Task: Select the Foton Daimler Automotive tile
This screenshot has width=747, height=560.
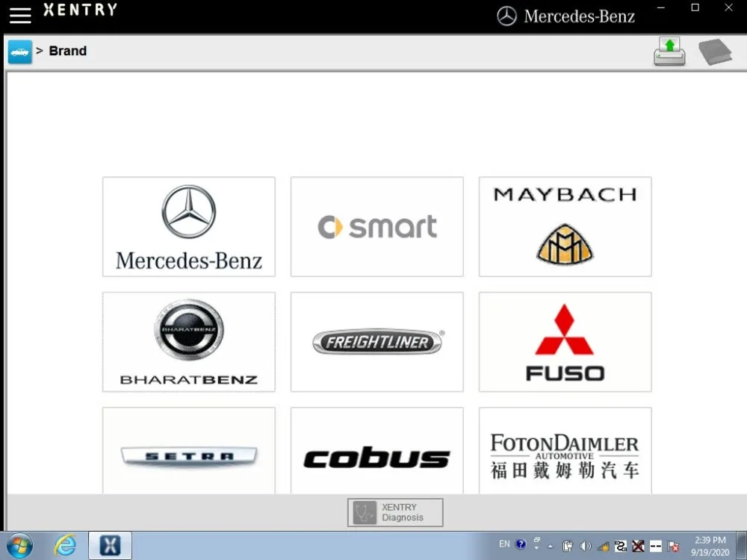Action: [565, 450]
